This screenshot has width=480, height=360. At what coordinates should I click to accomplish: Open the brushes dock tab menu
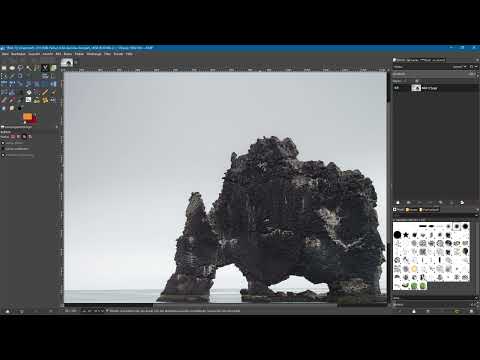click(x=477, y=210)
